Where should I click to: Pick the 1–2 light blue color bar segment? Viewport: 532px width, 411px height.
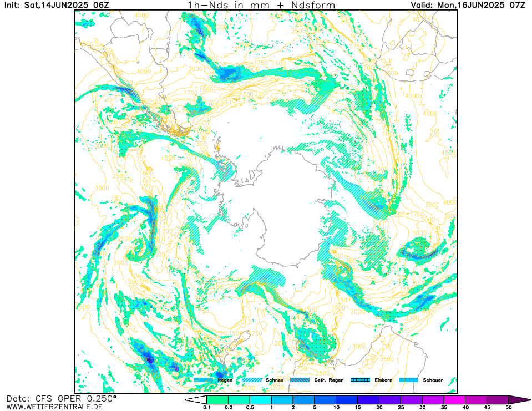pos(282,400)
